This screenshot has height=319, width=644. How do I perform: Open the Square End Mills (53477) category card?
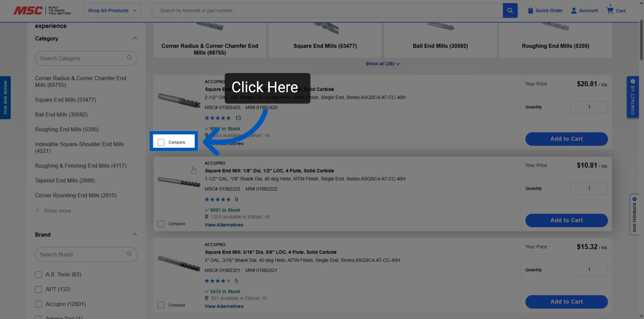click(x=325, y=40)
